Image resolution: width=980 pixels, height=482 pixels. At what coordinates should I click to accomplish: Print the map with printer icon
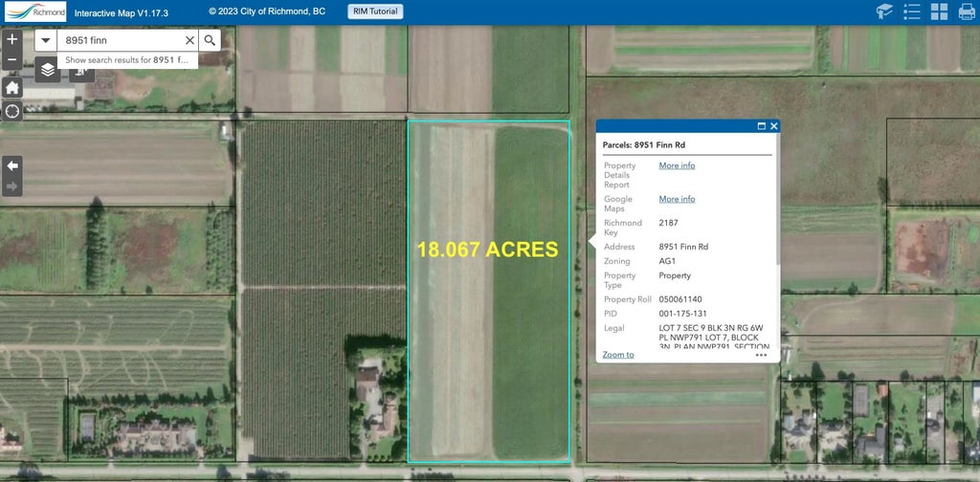click(966, 11)
